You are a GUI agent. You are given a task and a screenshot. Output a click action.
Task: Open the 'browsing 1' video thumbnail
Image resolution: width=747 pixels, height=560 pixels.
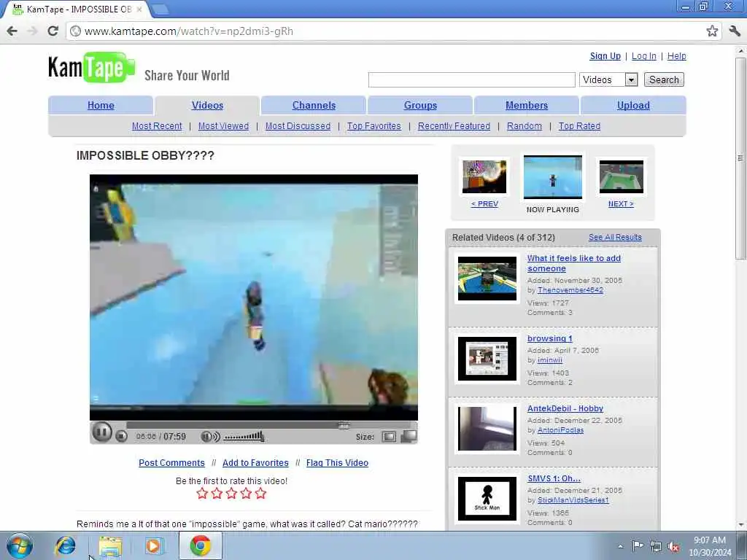click(x=487, y=359)
